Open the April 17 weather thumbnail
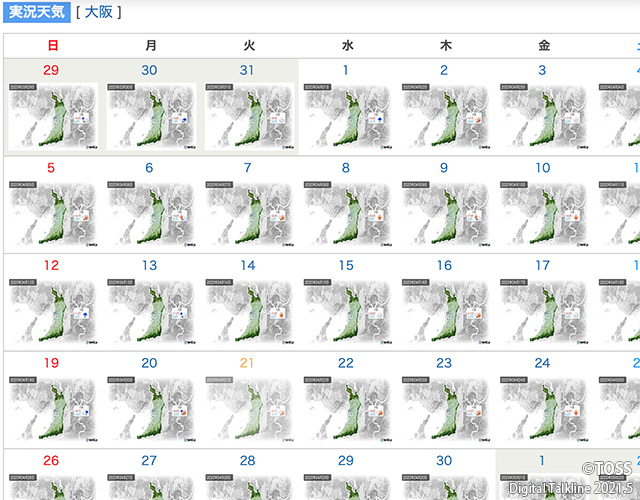Viewport: 640px width, 500px height. click(544, 312)
